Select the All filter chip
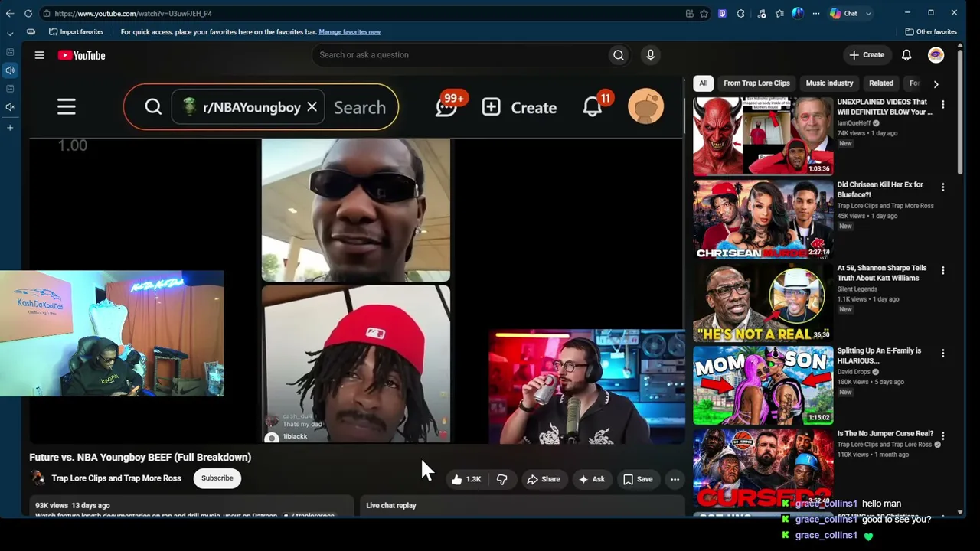 tap(703, 83)
